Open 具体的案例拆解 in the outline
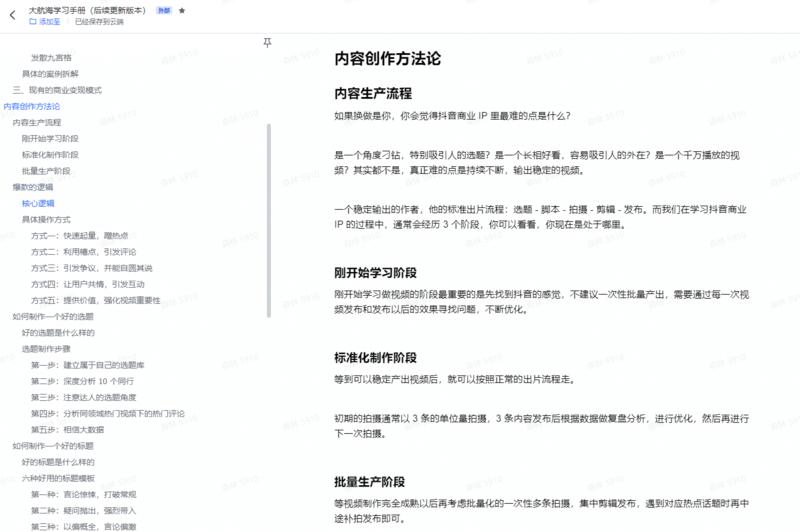Image resolution: width=800 pixels, height=532 pixels. pyautogui.click(x=51, y=74)
